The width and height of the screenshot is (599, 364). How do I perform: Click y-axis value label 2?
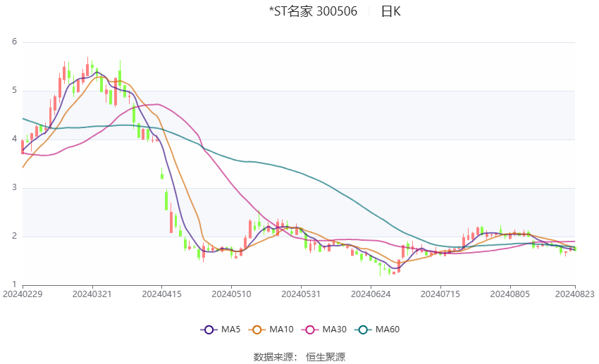[x=15, y=236]
